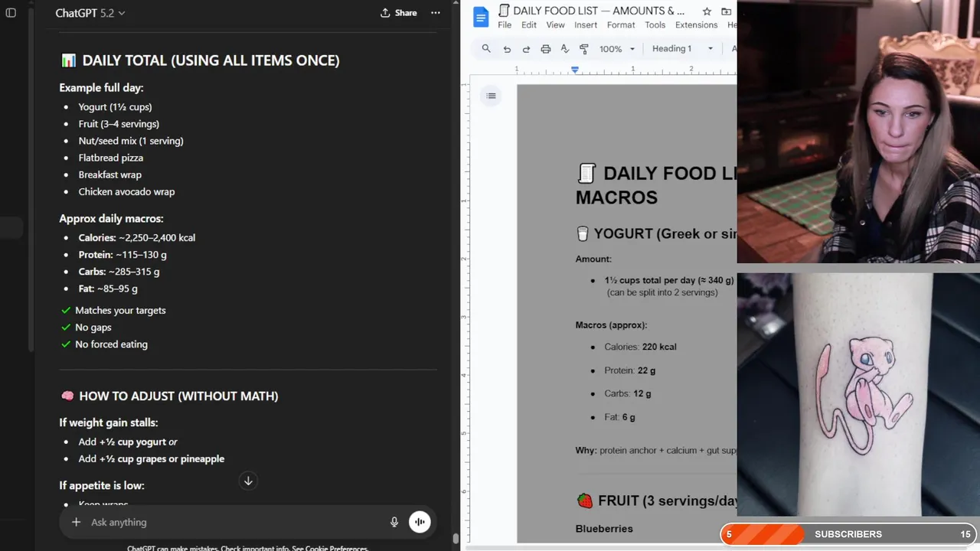Click the Share button in ChatGPT
980x551 pixels.
point(399,13)
